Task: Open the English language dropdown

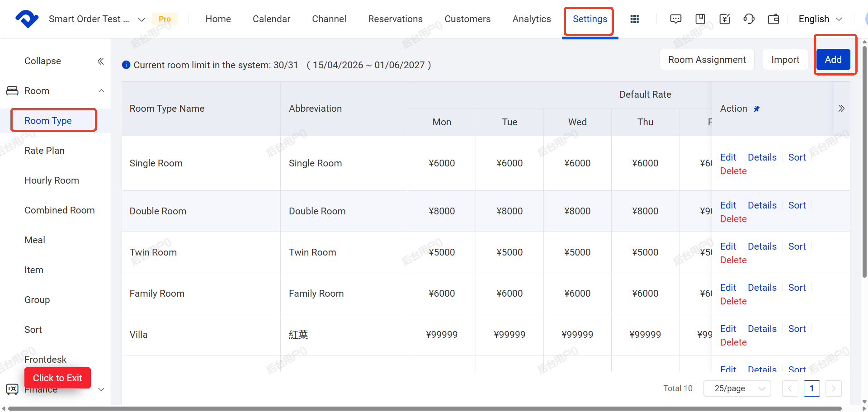Action: (x=820, y=19)
